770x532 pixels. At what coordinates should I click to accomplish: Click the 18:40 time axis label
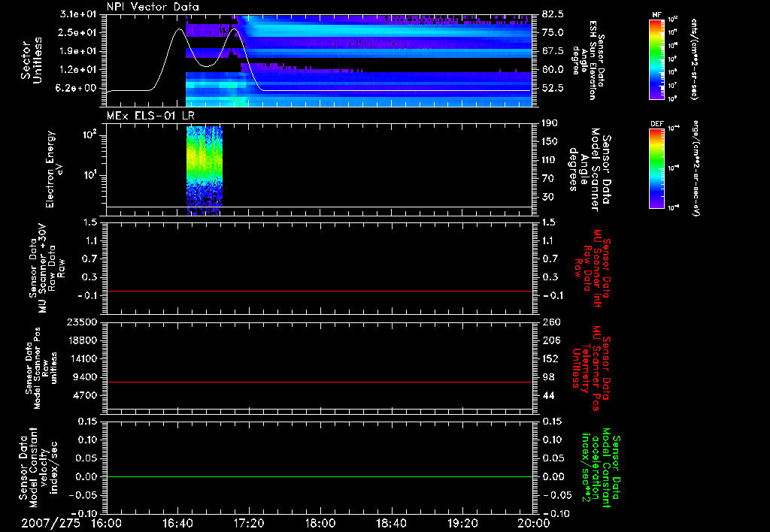pyautogui.click(x=391, y=523)
